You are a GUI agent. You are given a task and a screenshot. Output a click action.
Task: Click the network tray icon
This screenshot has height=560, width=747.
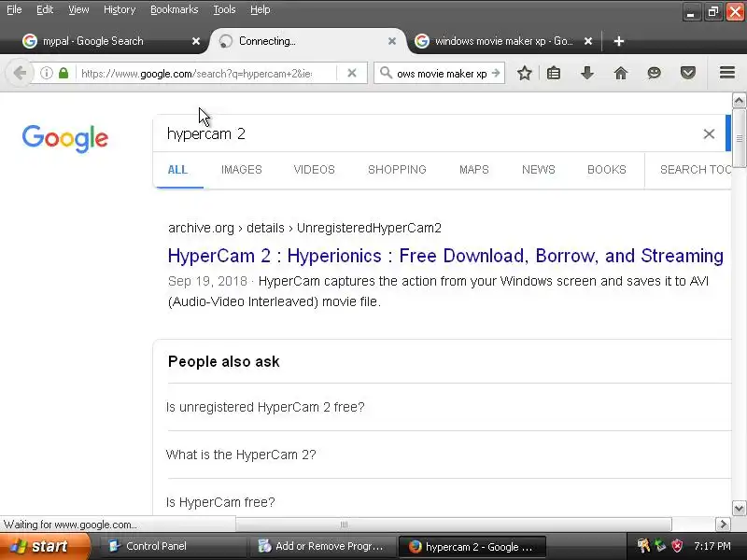click(x=660, y=546)
